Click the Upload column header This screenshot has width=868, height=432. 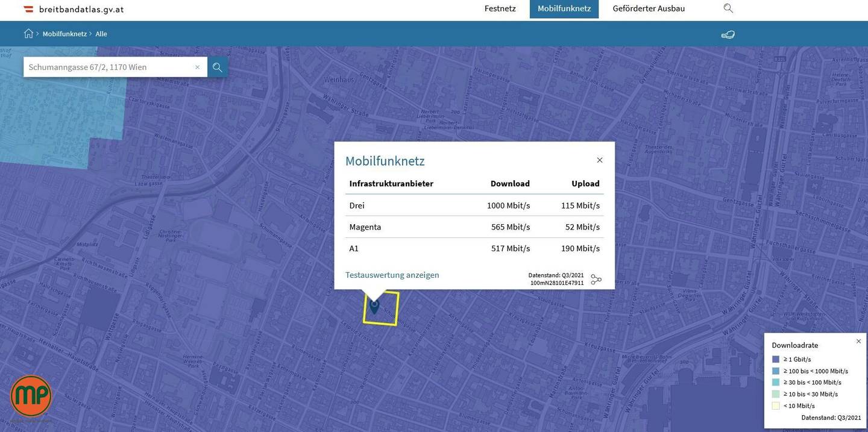[x=585, y=184]
